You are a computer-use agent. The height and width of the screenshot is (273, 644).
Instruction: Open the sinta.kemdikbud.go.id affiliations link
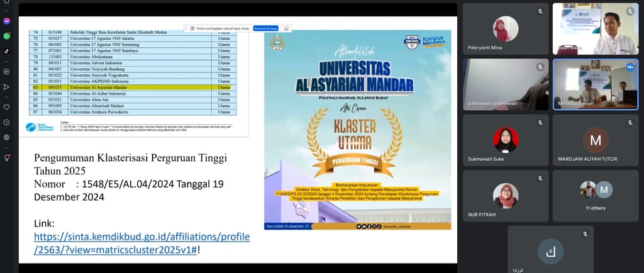click(x=142, y=243)
